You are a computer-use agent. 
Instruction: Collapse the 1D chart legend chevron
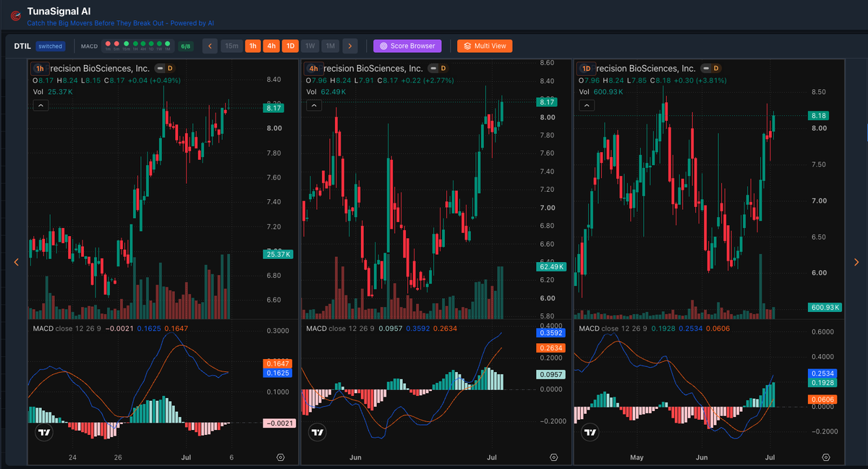point(587,105)
